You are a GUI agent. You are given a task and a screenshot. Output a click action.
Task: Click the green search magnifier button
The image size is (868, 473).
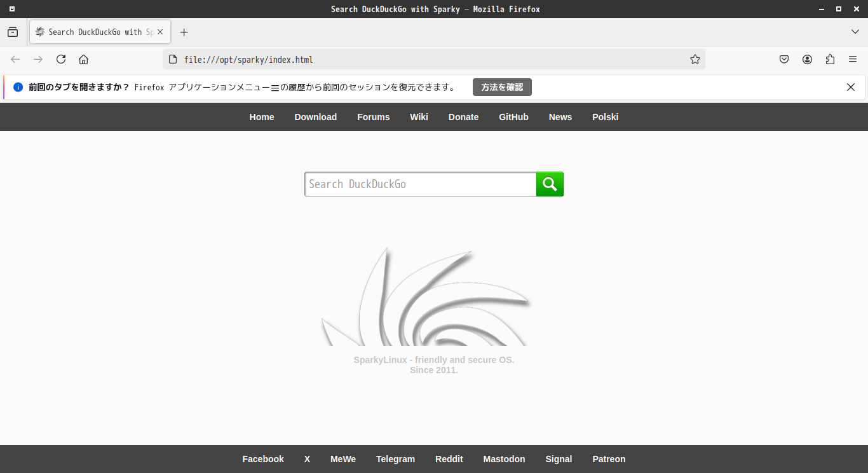550,184
